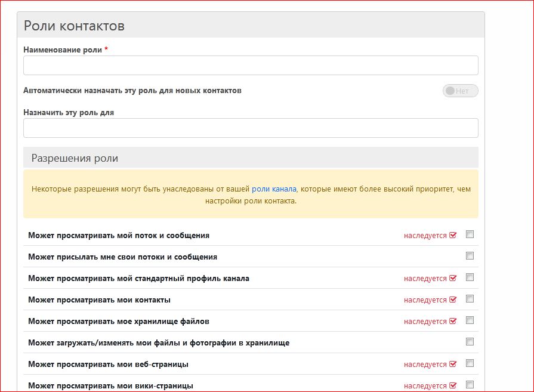Check the 'Может просматривать мои контакты' box
Image resolution: width=534 pixels, height=392 pixels.
[x=470, y=299]
